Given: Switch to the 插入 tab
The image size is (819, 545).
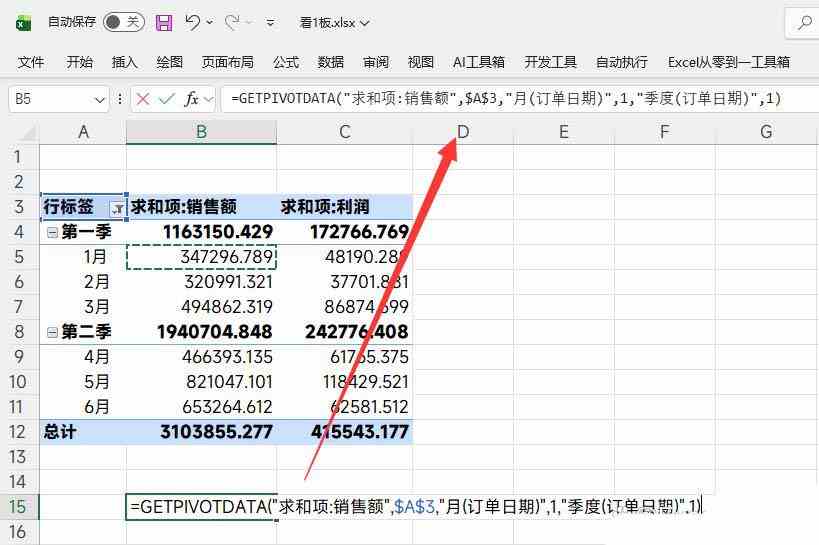Looking at the screenshot, I should pos(124,62).
